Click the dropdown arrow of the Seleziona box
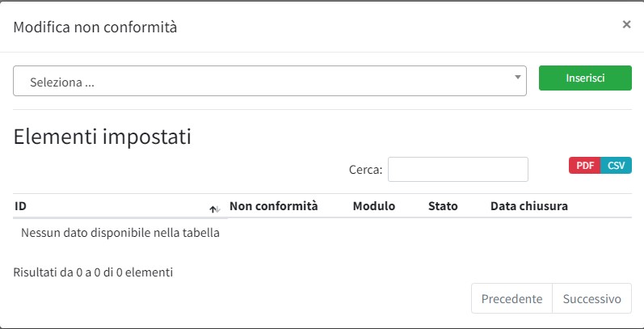Image resolution: width=644 pixels, height=329 pixels. (x=518, y=78)
